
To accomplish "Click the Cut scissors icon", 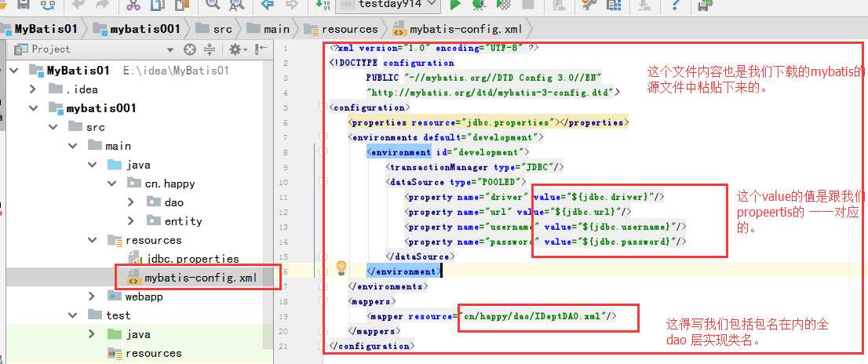I will click(133, 5).
